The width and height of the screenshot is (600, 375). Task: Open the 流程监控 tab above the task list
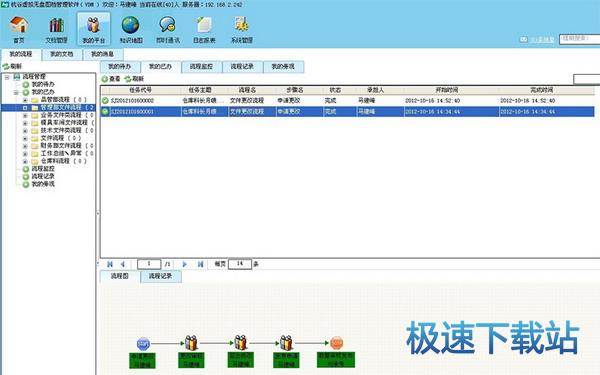[x=201, y=67]
